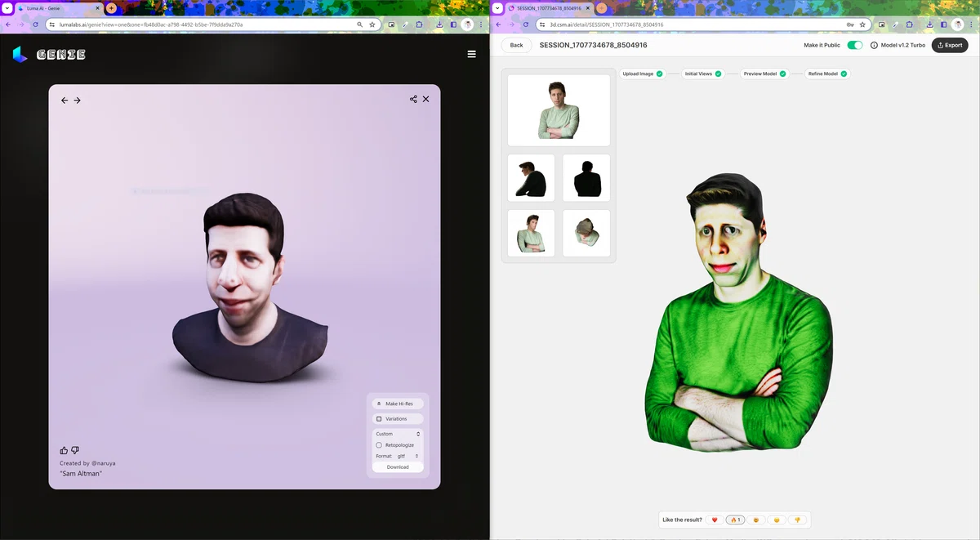Bookmark the 3d.csm.ai page with star
Image resolution: width=980 pixels, height=540 pixels.
tap(862, 25)
